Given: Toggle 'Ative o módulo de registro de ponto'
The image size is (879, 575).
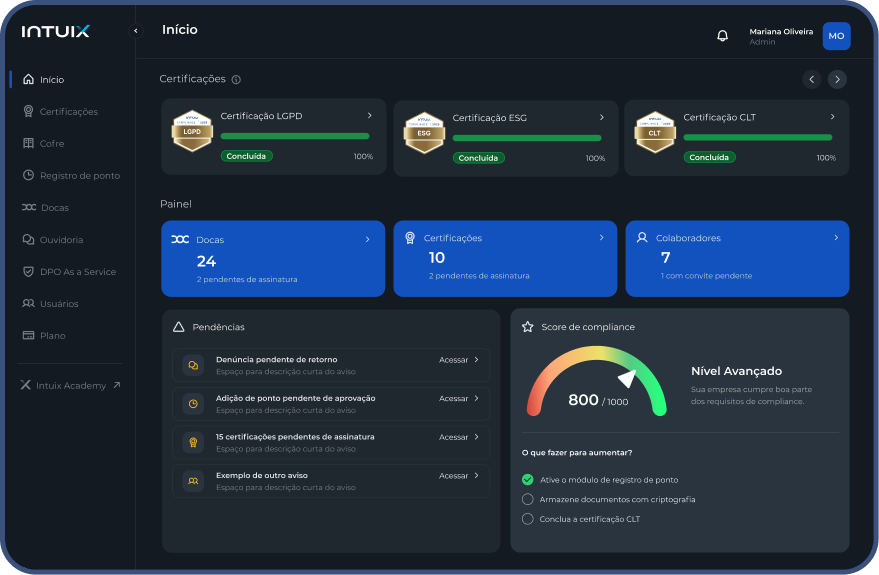Looking at the screenshot, I should pos(528,480).
